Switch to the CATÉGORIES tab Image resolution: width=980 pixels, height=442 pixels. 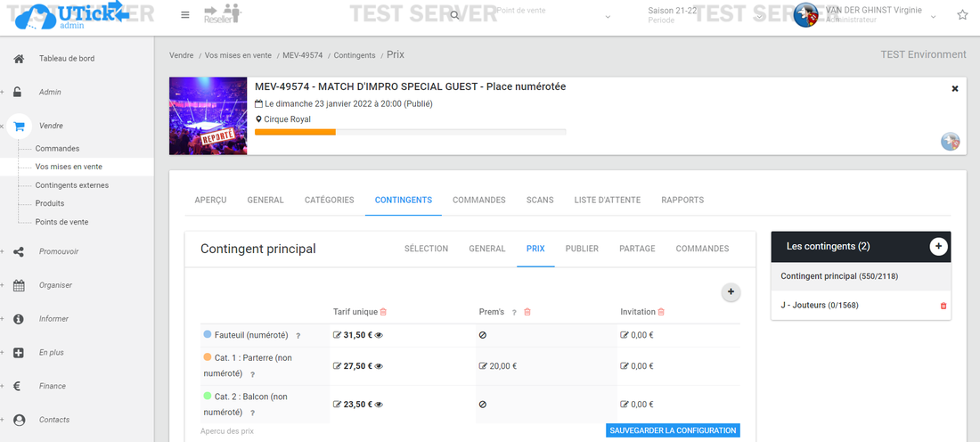[329, 201]
